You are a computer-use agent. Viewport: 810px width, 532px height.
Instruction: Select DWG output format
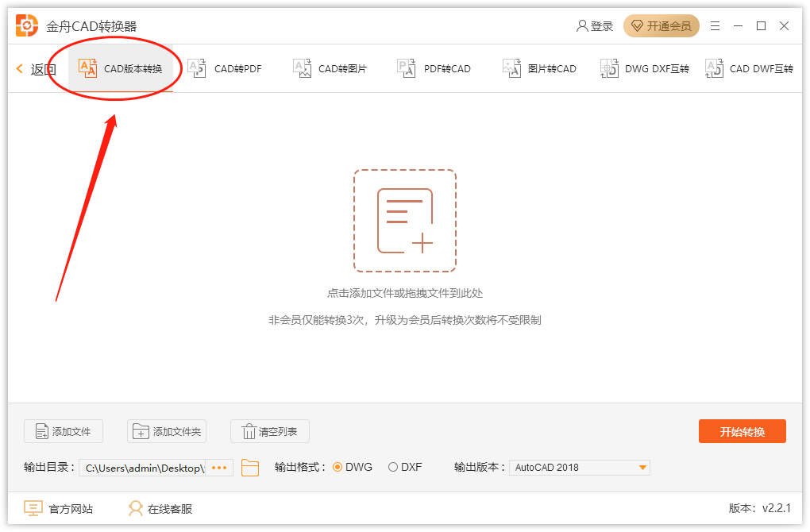click(337, 468)
